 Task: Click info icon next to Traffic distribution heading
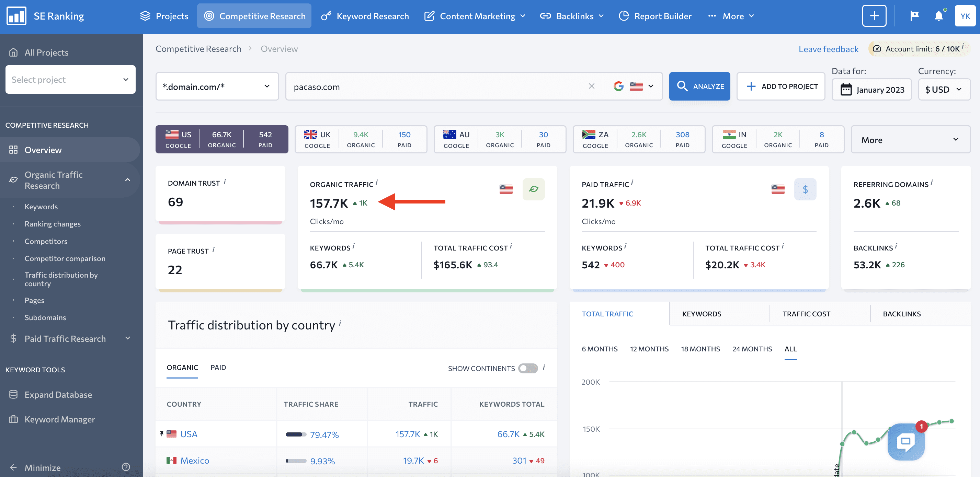pyautogui.click(x=340, y=324)
